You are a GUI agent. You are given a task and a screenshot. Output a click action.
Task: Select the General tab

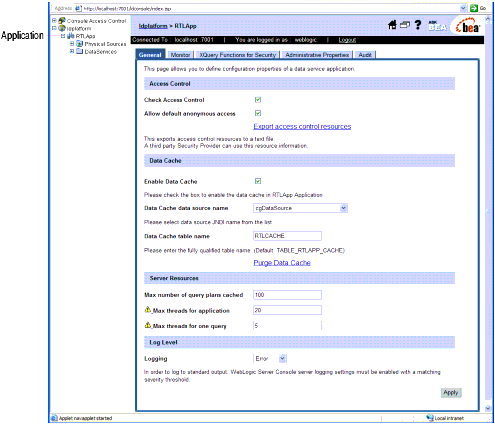tap(150, 55)
